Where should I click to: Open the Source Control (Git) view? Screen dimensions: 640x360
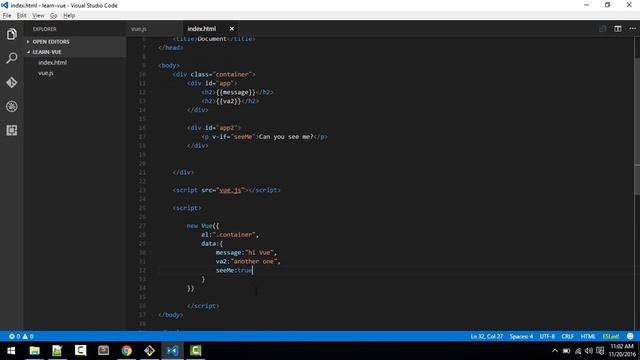11,82
